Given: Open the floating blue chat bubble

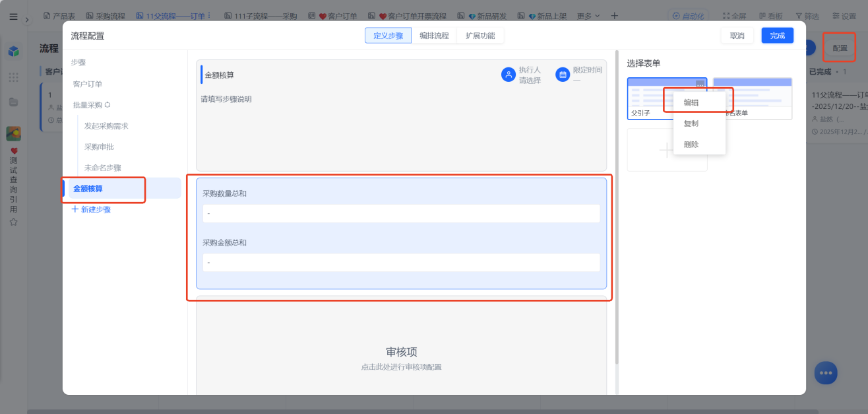Looking at the screenshot, I should (826, 372).
